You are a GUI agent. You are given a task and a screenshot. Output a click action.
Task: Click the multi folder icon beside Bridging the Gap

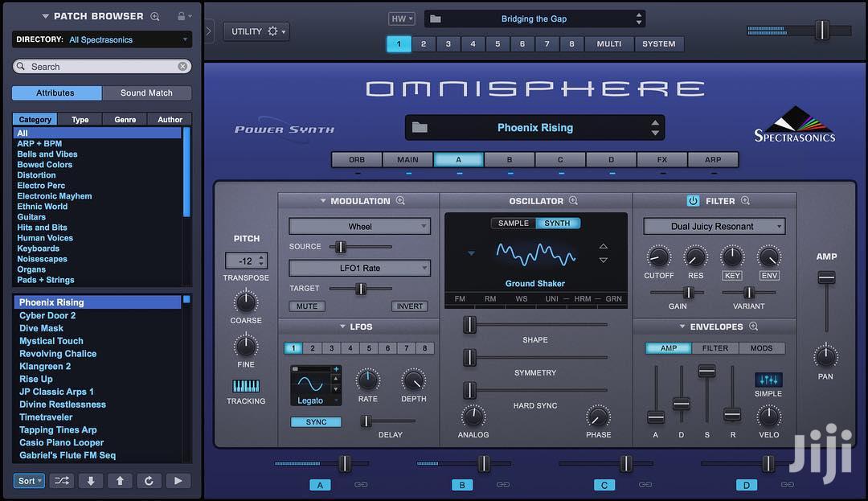436,18
